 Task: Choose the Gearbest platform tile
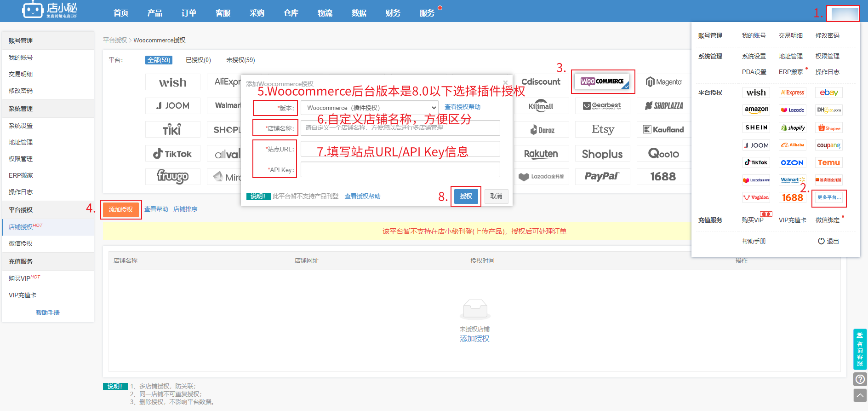[x=602, y=106]
